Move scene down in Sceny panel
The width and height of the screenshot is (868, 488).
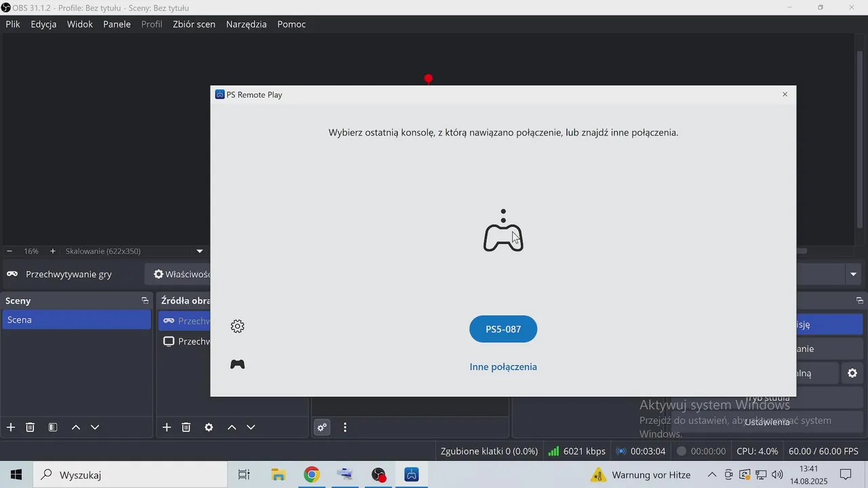95,427
